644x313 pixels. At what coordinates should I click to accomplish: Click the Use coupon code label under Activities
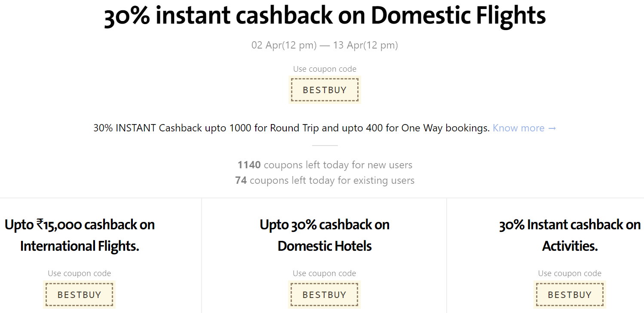pos(570,273)
